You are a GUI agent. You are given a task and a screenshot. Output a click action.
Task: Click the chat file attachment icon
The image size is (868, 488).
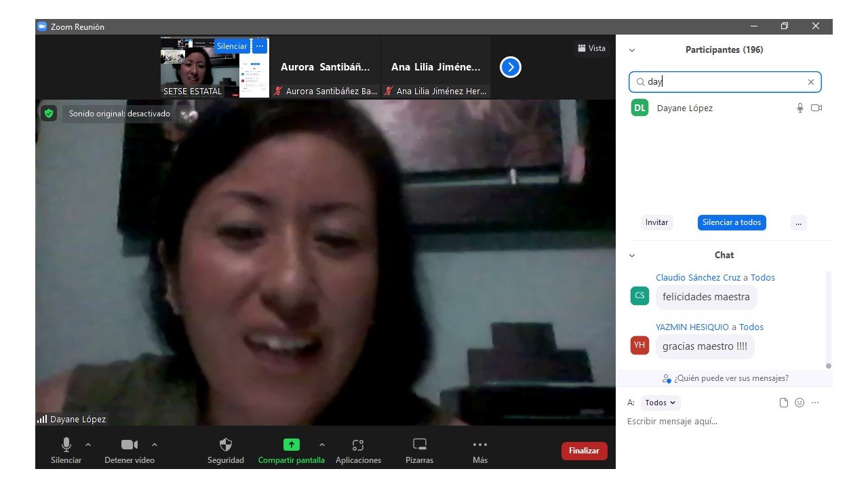(x=784, y=403)
